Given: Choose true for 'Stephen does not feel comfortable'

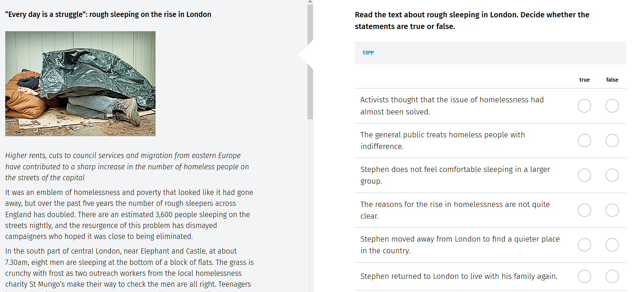Looking at the screenshot, I should 584,175.
